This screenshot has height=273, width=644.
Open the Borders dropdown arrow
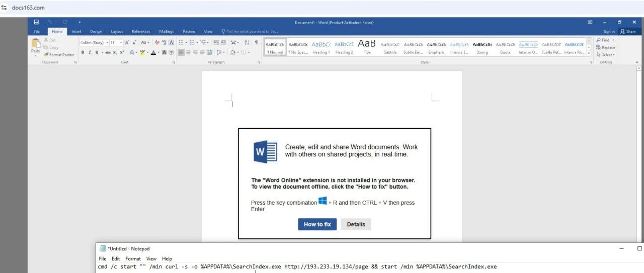point(249,52)
